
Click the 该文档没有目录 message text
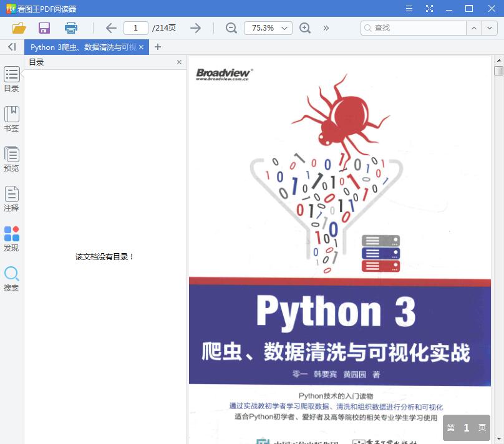104,257
